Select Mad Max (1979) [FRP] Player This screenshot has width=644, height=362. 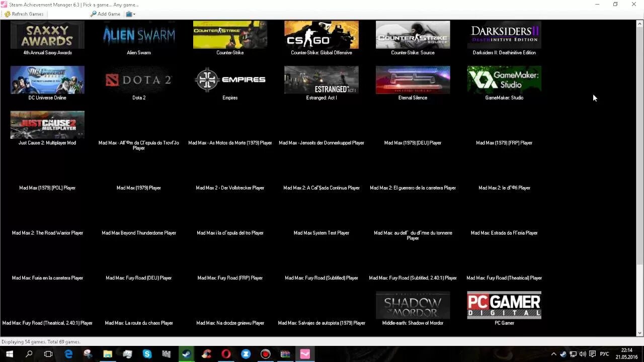(504, 143)
